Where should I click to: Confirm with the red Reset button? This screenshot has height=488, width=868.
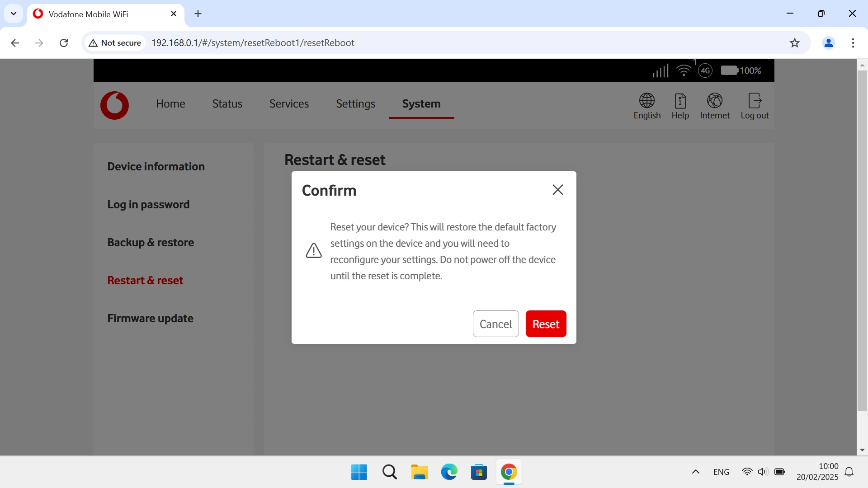tap(546, 324)
